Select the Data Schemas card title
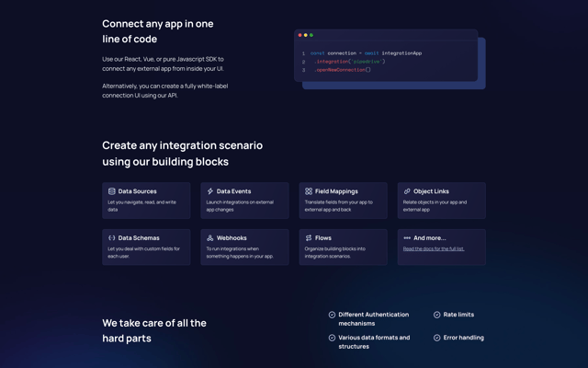 click(139, 237)
